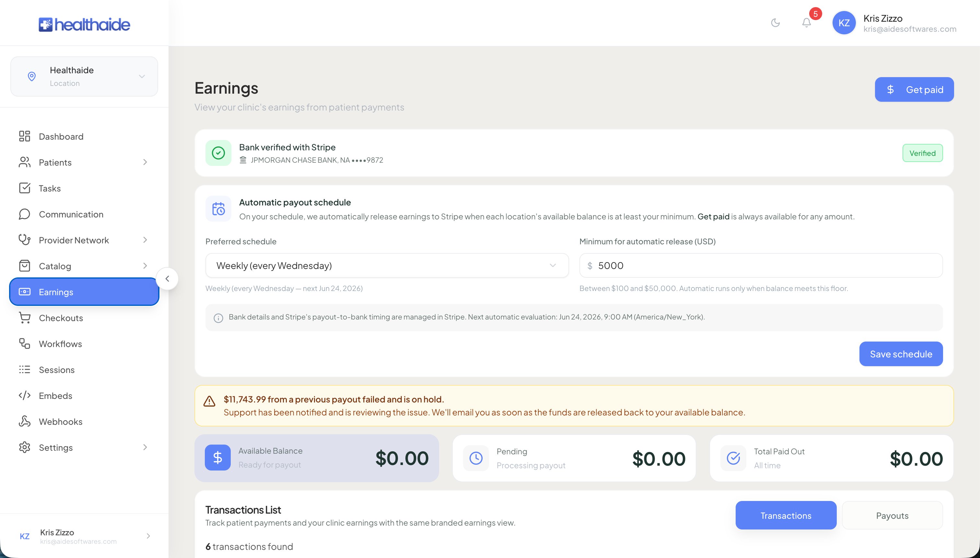Image resolution: width=980 pixels, height=558 pixels.
Task: Click the Checkouts cart icon
Action: click(25, 318)
